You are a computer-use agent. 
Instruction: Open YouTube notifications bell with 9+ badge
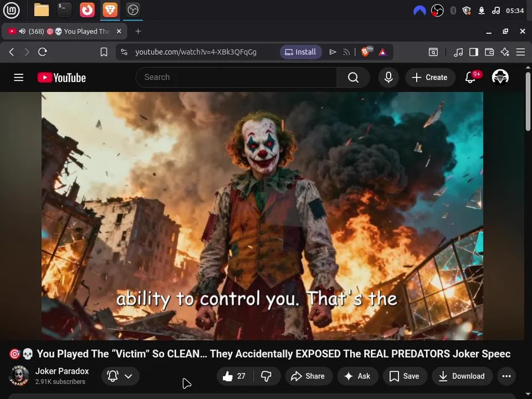[x=472, y=78]
